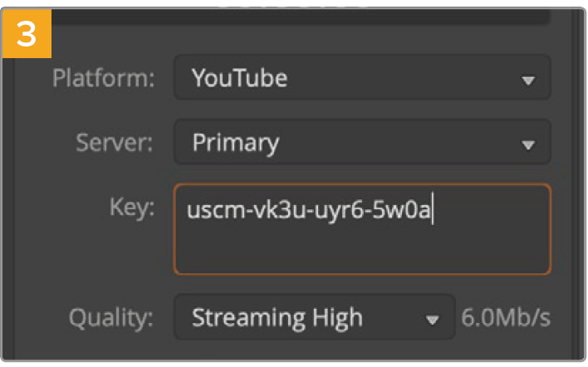Viewport: 588px width, 367px height.
Task: Click the Quality label
Action: coord(113,317)
